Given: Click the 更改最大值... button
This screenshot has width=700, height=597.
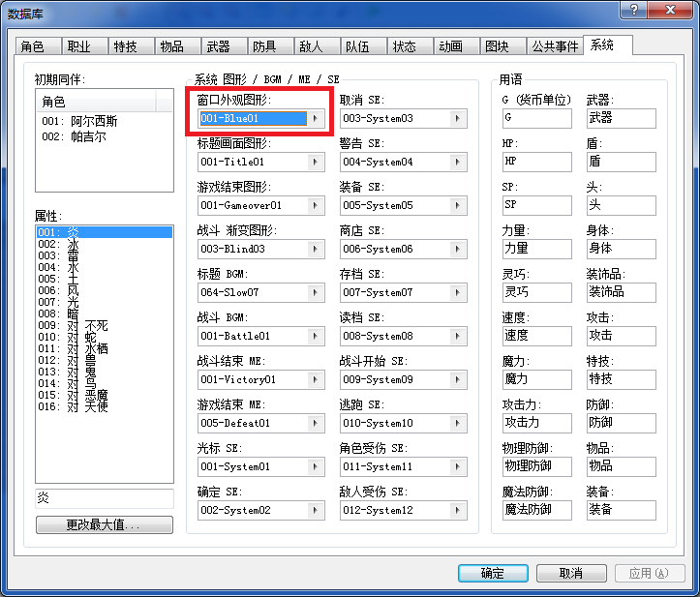Looking at the screenshot, I should tap(104, 524).
